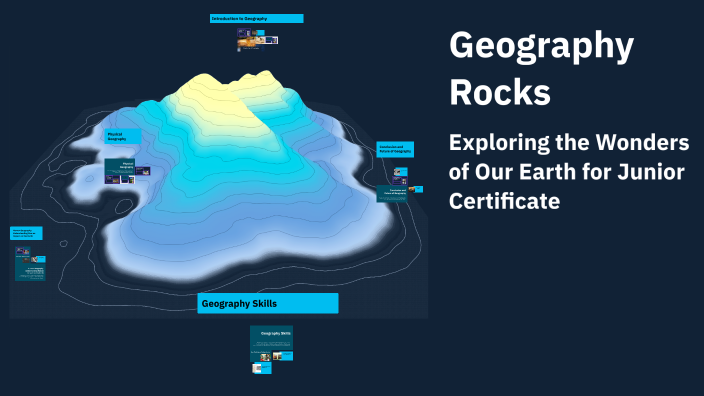
Task: Open the Geography Skills topic label
Action: (268, 304)
